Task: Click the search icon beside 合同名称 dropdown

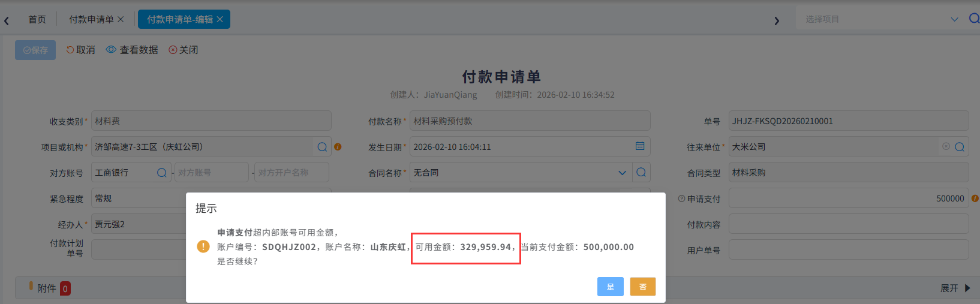Action: [x=641, y=173]
